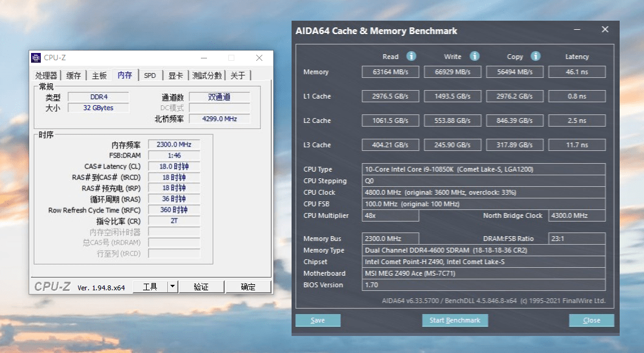
Task: Click the CPU Clock 4800.0 MHz field
Action: point(483,192)
